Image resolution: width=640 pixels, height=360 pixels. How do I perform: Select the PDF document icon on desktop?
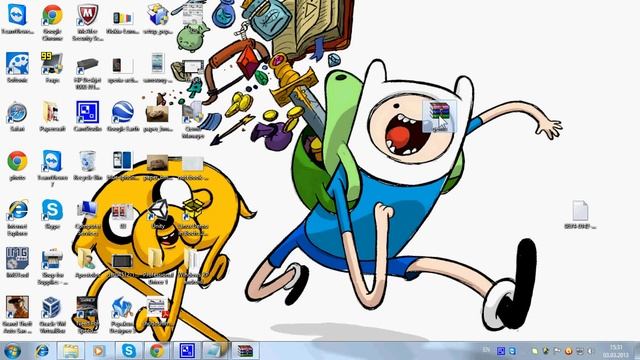[158, 308]
